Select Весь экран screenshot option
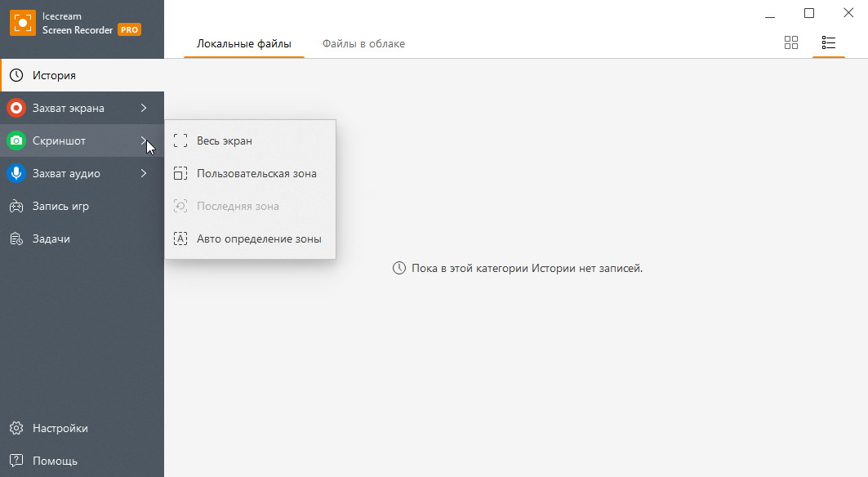 [250, 140]
